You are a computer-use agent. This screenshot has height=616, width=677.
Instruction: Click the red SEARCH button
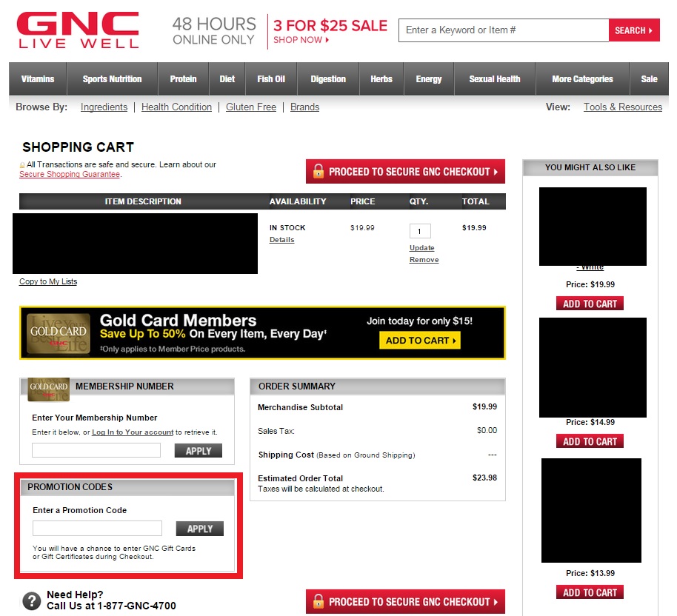pyautogui.click(x=634, y=30)
